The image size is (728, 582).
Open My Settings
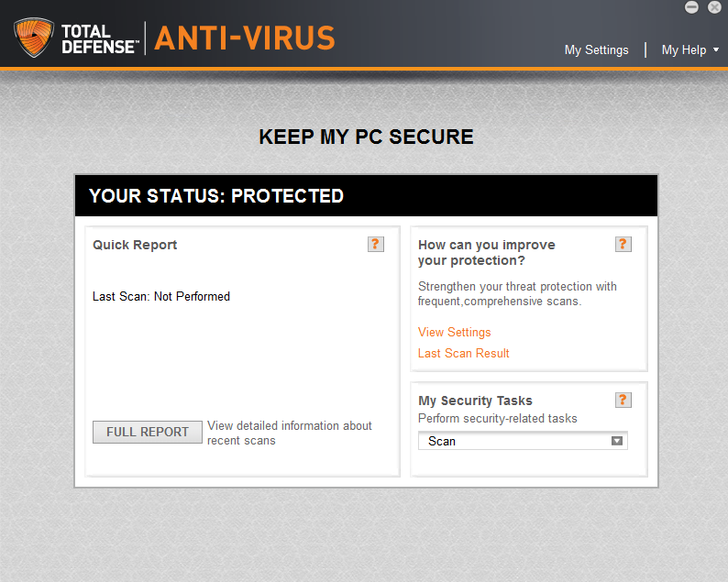tap(596, 50)
